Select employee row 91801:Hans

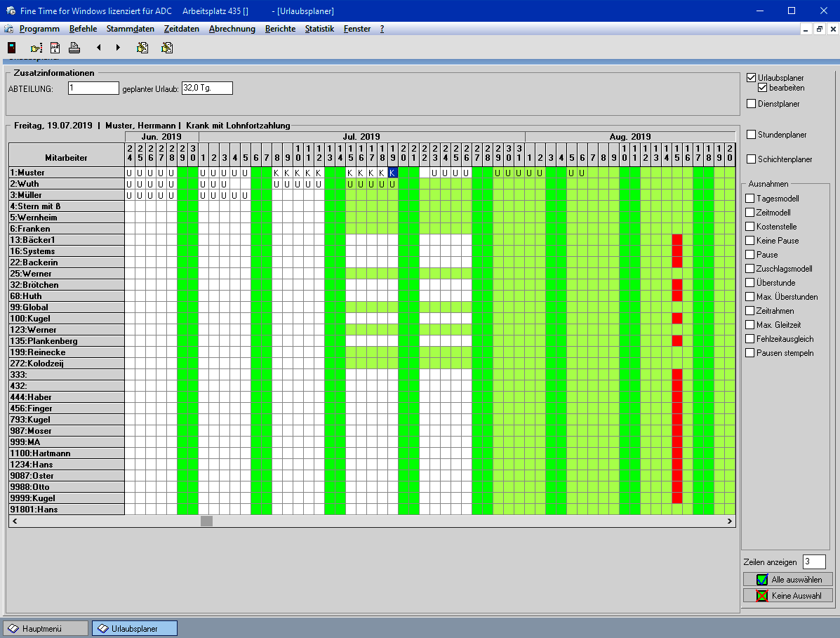67,510
